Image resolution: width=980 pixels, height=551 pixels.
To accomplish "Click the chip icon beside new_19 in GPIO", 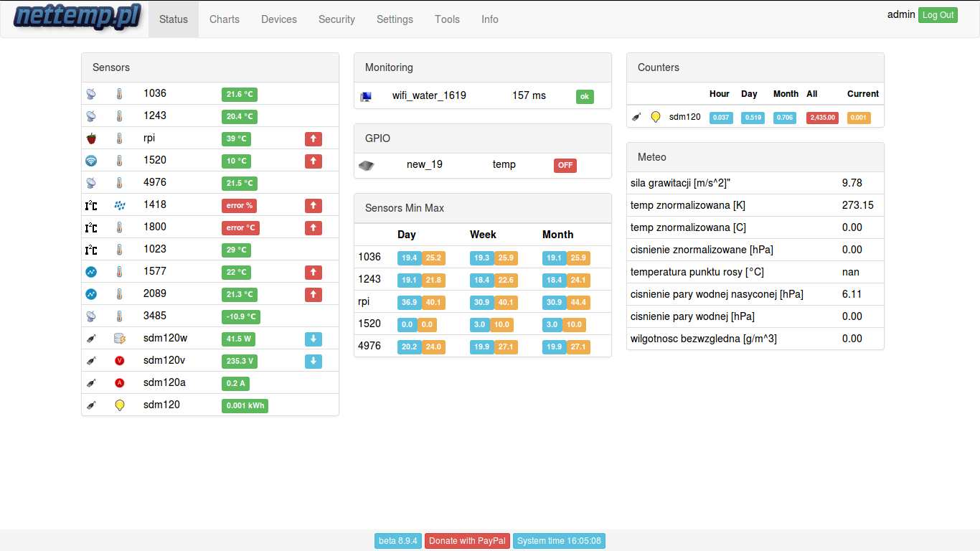I will [x=366, y=166].
